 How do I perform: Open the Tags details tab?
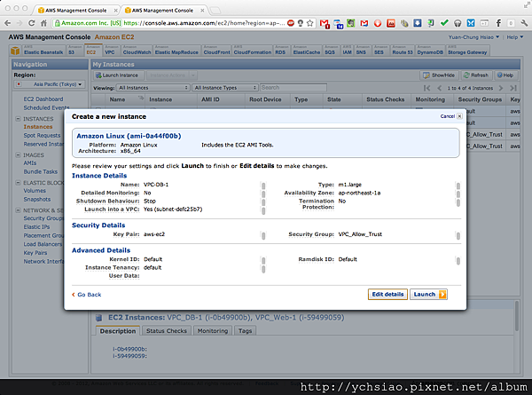pyautogui.click(x=245, y=331)
